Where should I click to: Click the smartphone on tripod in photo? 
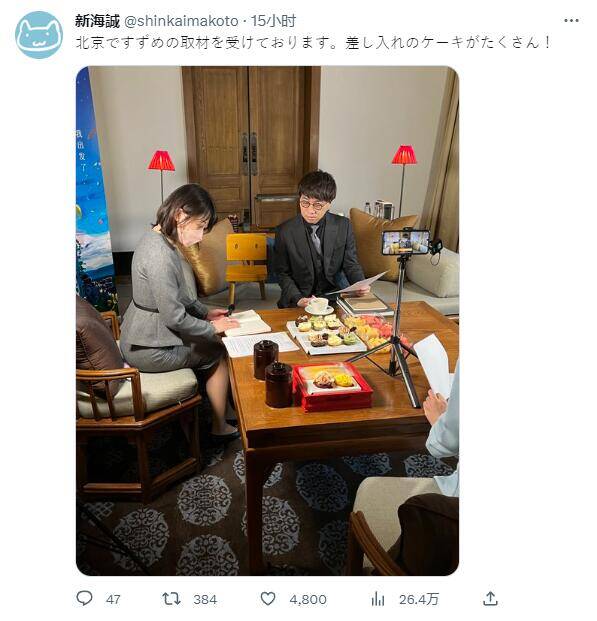(406, 242)
